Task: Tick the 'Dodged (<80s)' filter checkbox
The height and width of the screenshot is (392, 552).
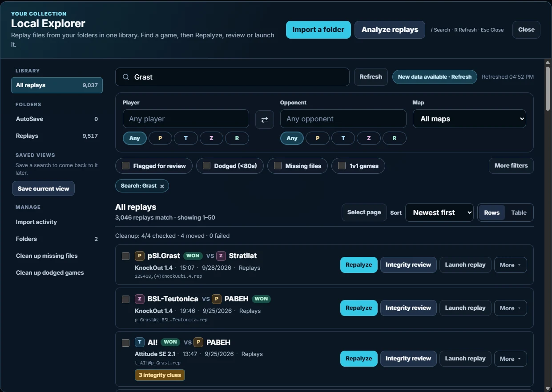Action: click(x=206, y=166)
